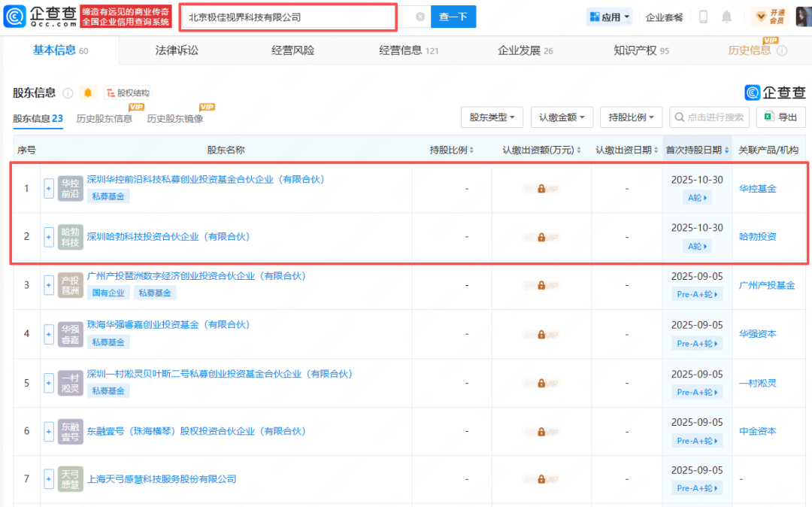
Task: Click the info icon next to 股东信息 heading
Action: (x=69, y=93)
